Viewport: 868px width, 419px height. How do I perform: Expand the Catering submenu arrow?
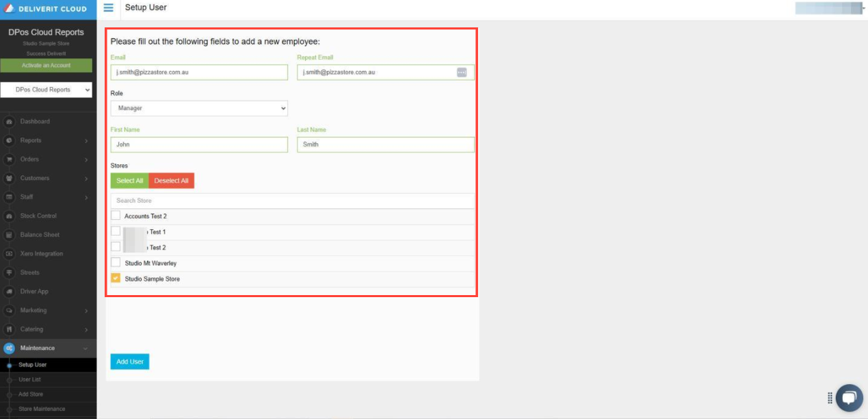click(x=86, y=329)
